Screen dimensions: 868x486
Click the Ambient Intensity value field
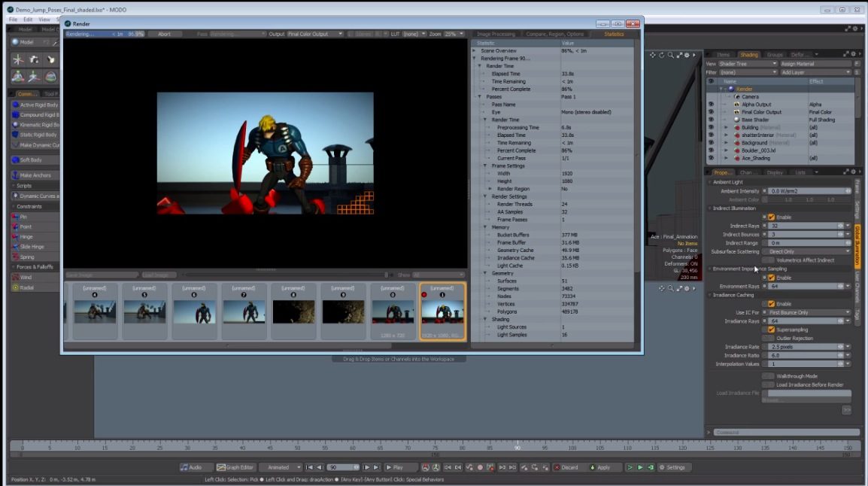809,192
